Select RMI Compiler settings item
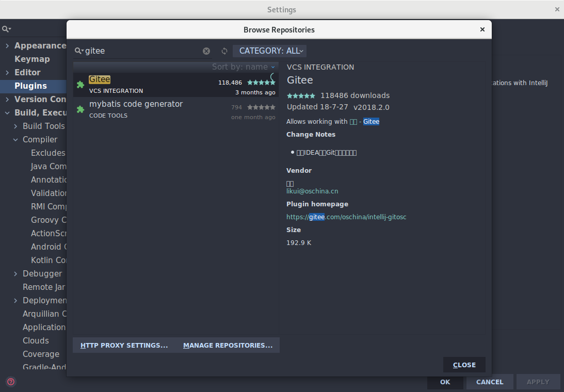The height and width of the screenshot is (392, 564). 49,206
